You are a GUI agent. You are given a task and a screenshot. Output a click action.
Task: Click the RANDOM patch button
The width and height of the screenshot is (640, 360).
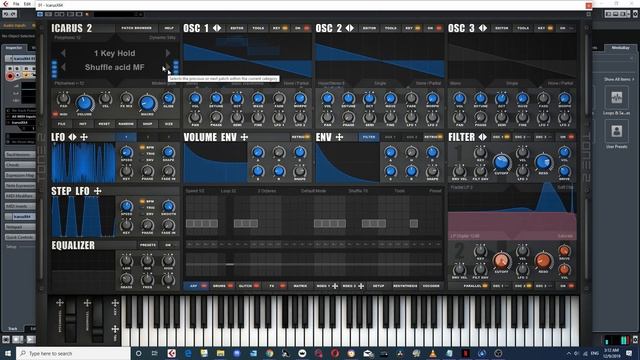pos(126,124)
